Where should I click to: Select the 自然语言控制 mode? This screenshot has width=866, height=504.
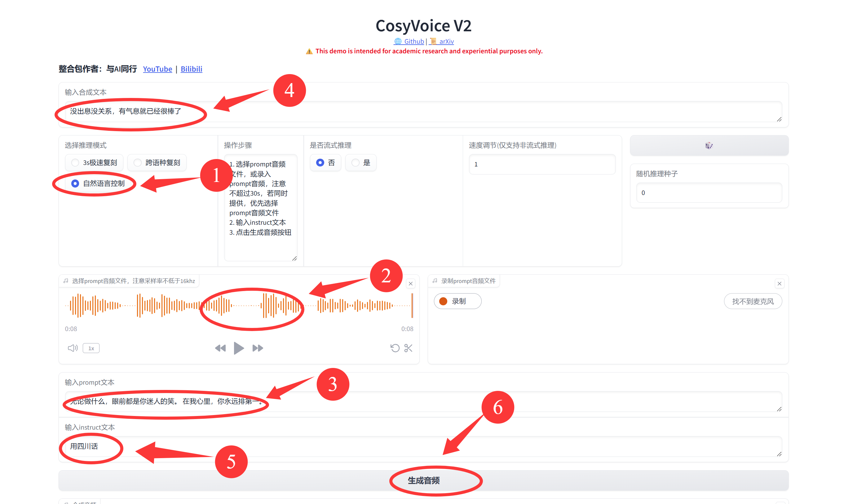point(98,183)
